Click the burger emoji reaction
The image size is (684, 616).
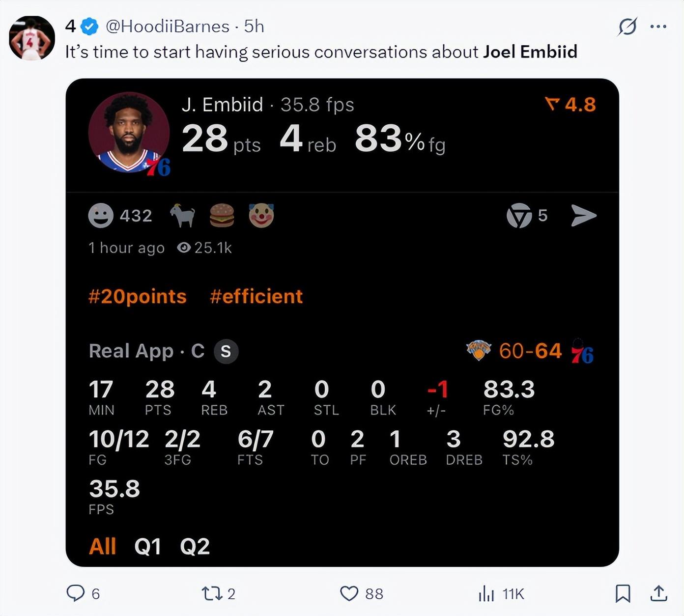pos(222,216)
